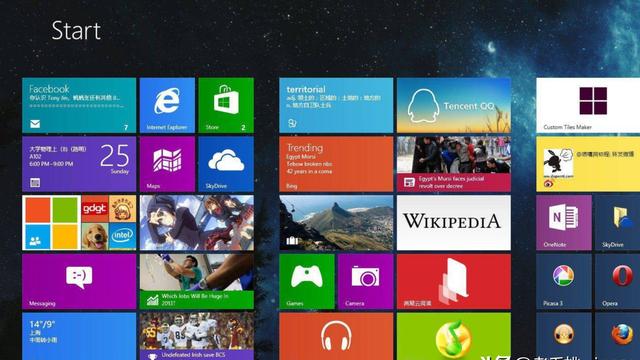This screenshot has height=360, width=640.
Task: Open the Music headphones tile
Action: pyautogui.click(x=336, y=336)
